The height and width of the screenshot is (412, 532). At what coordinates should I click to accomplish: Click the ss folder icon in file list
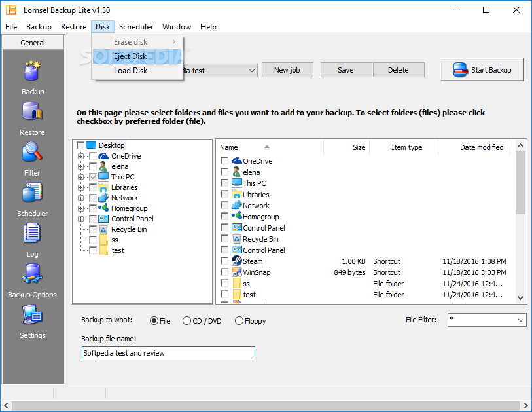coord(237,283)
